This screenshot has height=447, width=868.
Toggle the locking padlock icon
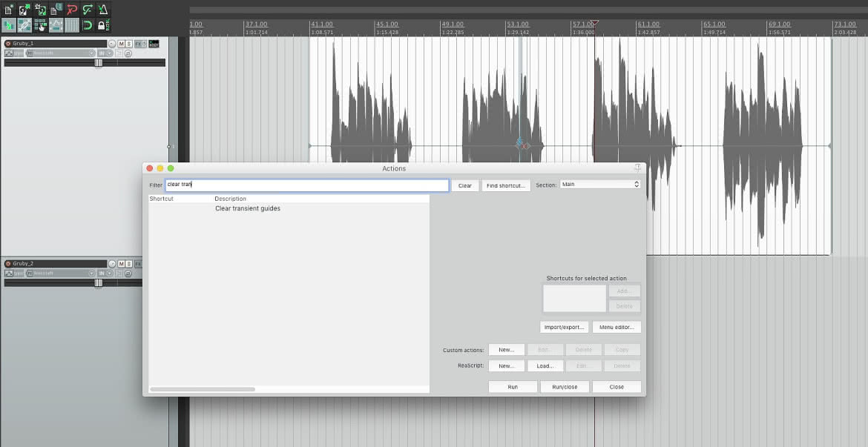tap(103, 25)
